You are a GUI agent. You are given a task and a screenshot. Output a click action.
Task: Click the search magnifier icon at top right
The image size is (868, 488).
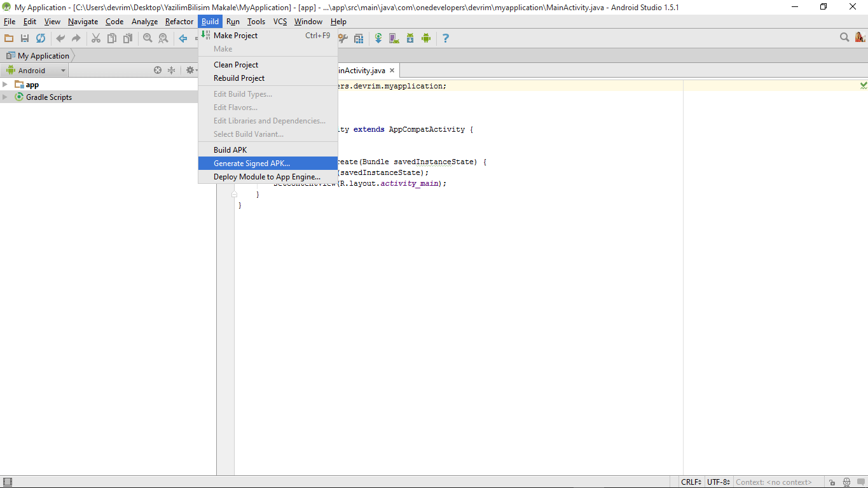tap(844, 38)
